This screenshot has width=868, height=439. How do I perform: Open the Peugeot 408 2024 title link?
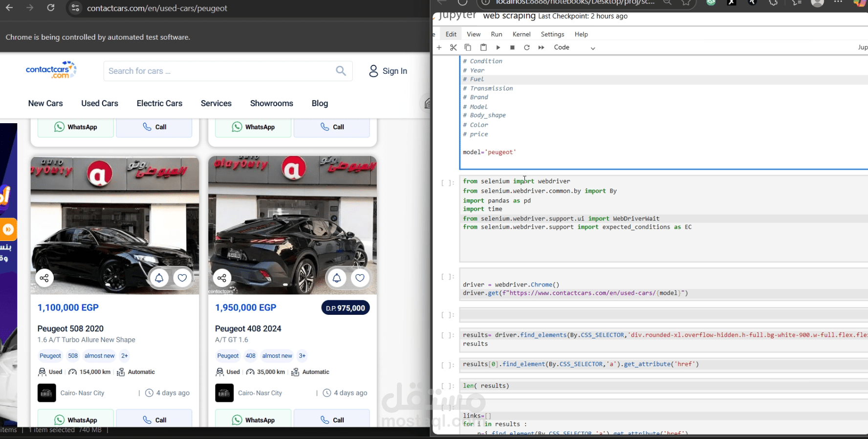248,329
